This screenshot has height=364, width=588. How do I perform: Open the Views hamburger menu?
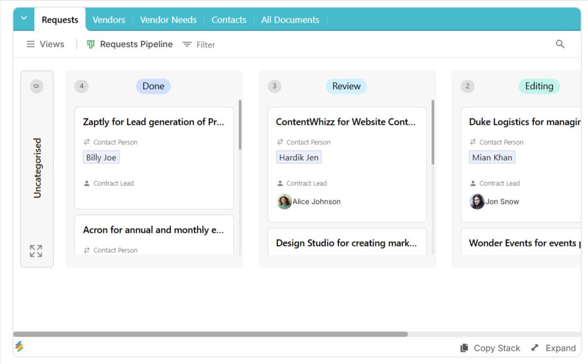(x=45, y=44)
